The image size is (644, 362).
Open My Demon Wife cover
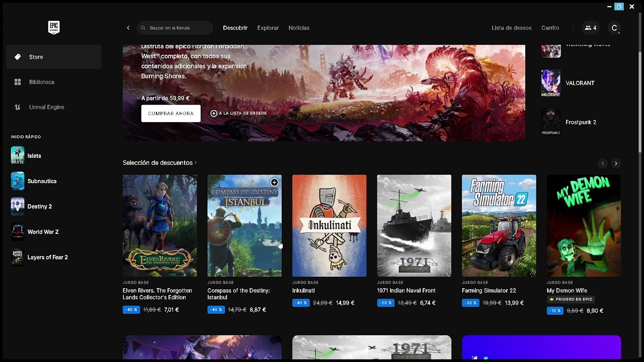(x=584, y=226)
